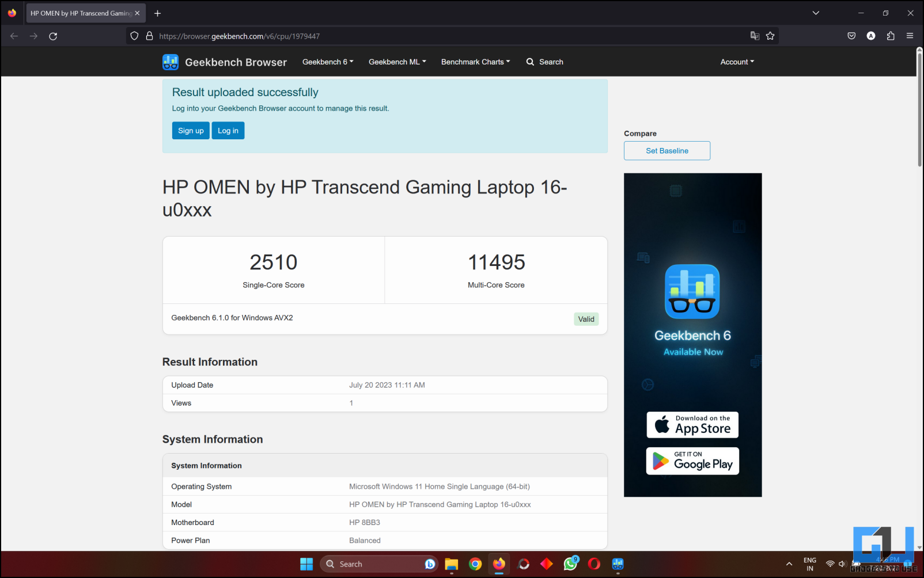
Task: Click the Geekbench 6.1.0 for Windows AVX2 text
Action: (232, 318)
